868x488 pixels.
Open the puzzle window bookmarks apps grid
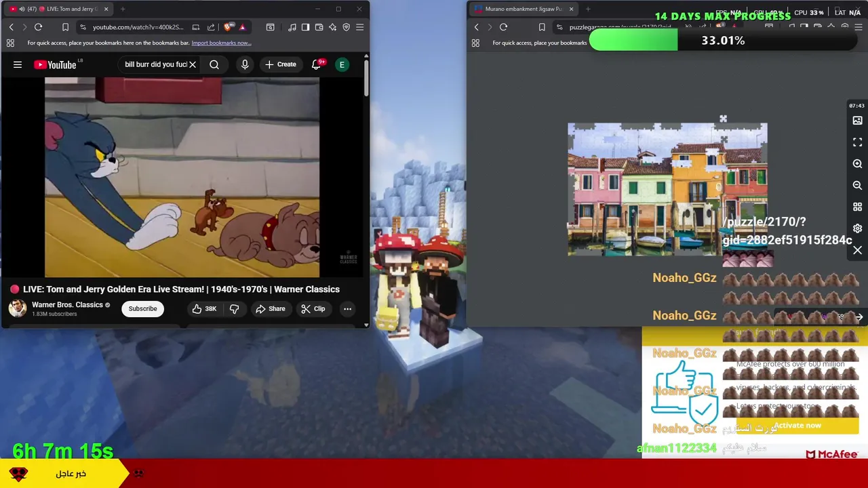pos(475,43)
